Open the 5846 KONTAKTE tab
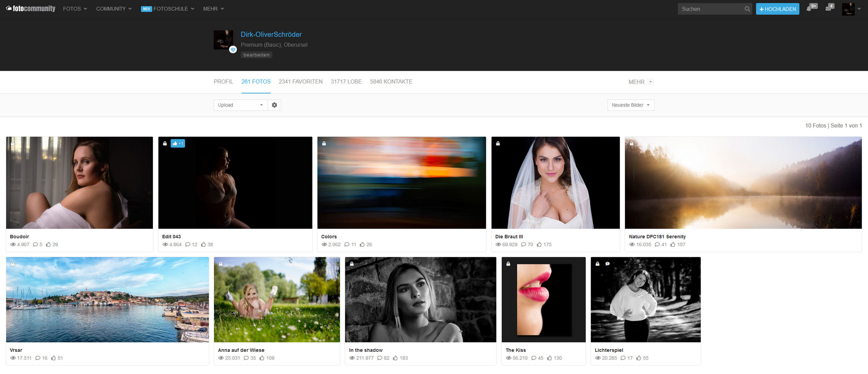The height and width of the screenshot is (374, 868). coord(391,82)
